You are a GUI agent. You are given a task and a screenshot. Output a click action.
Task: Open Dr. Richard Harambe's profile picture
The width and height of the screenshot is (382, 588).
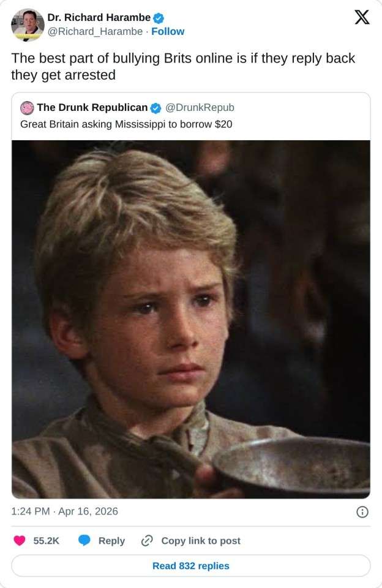tap(28, 24)
